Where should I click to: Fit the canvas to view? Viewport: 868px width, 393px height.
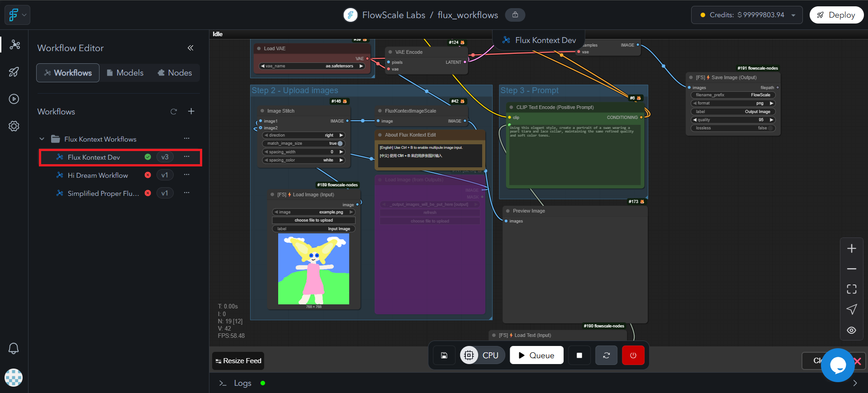point(852,289)
